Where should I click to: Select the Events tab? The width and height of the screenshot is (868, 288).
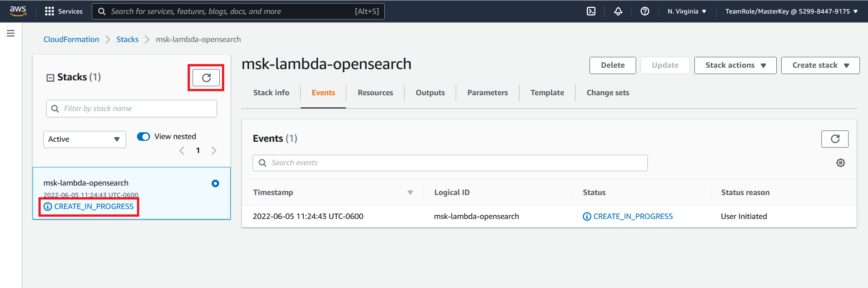pos(323,93)
